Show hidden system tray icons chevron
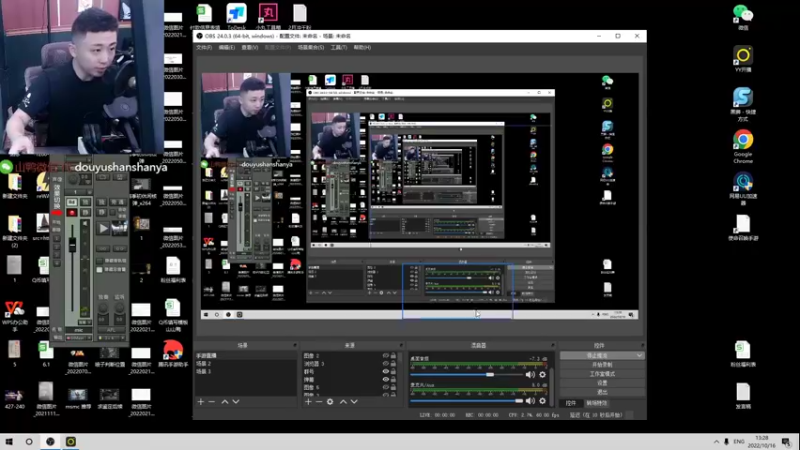Viewport: 800px width, 450px height. tap(716, 442)
